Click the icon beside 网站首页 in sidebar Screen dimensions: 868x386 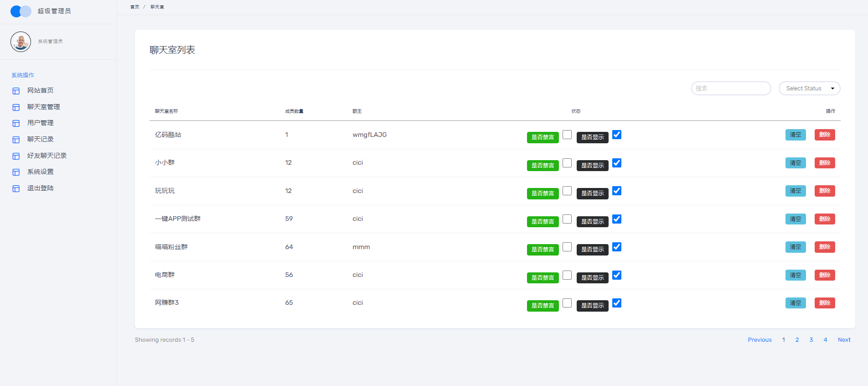click(16, 91)
